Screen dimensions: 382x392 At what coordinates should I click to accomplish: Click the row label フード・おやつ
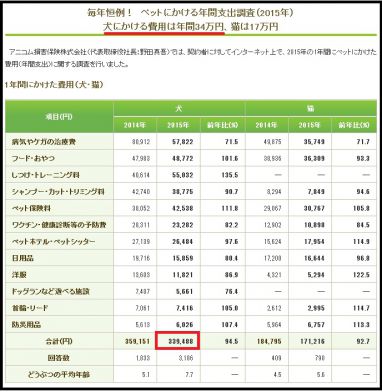[x=33, y=158]
